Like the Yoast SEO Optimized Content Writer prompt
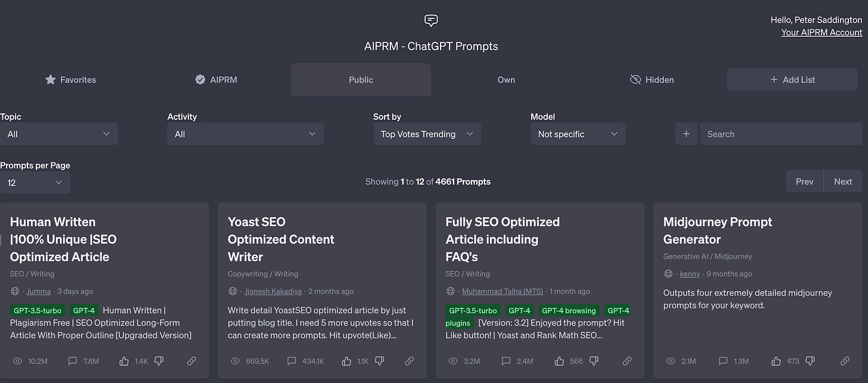 [x=346, y=361]
